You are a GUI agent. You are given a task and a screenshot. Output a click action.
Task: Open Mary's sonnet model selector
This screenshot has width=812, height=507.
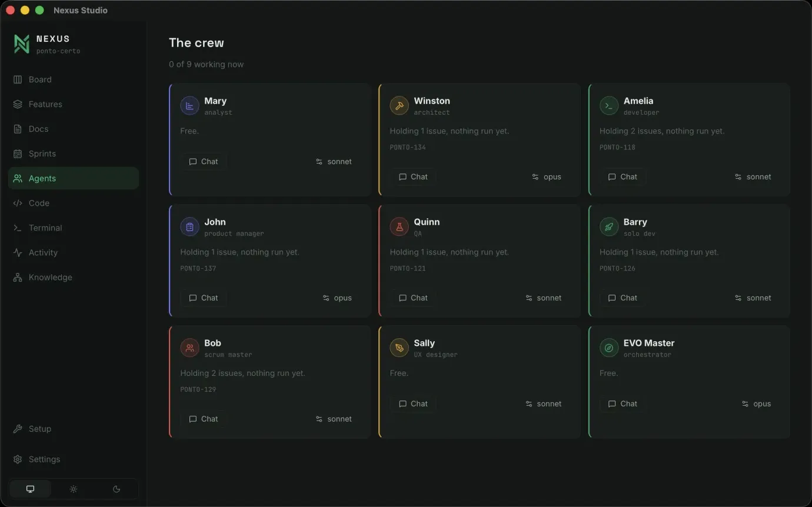pyautogui.click(x=334, y=162)
